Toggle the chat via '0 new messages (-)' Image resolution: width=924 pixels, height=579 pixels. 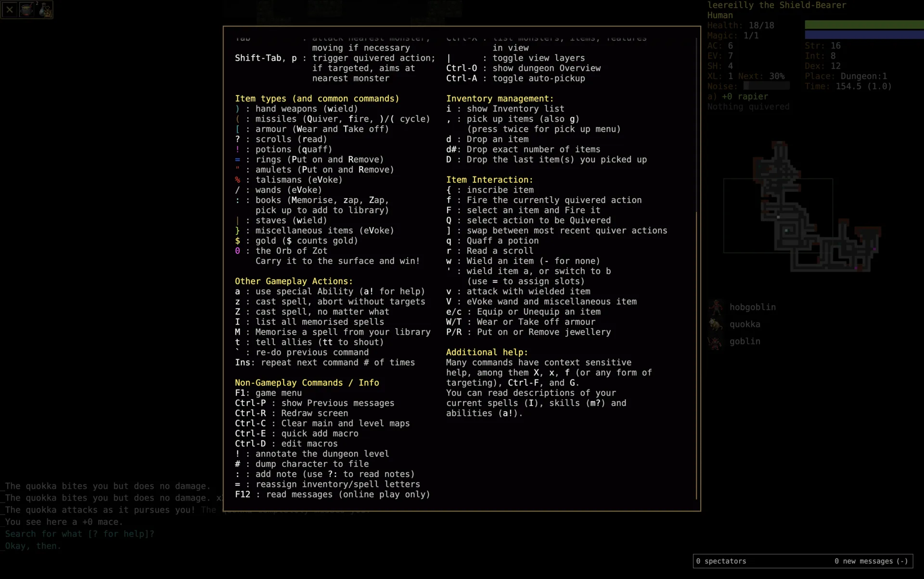tap(871, 561)
